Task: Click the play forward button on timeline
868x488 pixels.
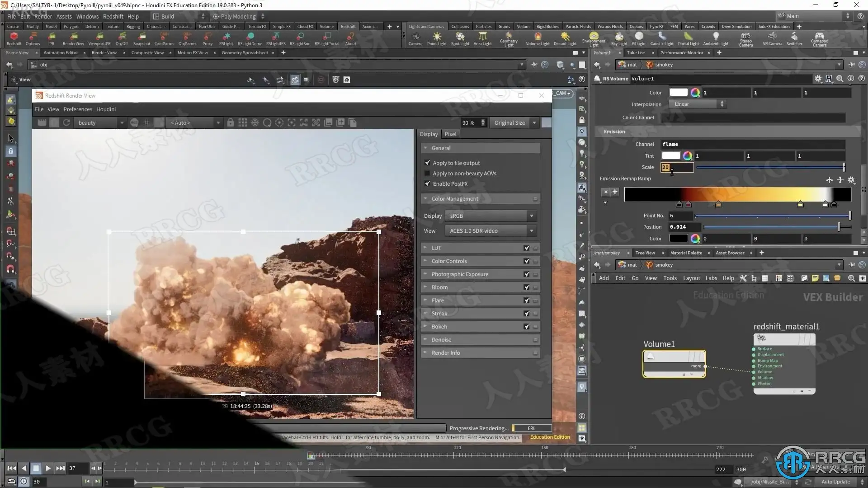Action: pos(48,469)
